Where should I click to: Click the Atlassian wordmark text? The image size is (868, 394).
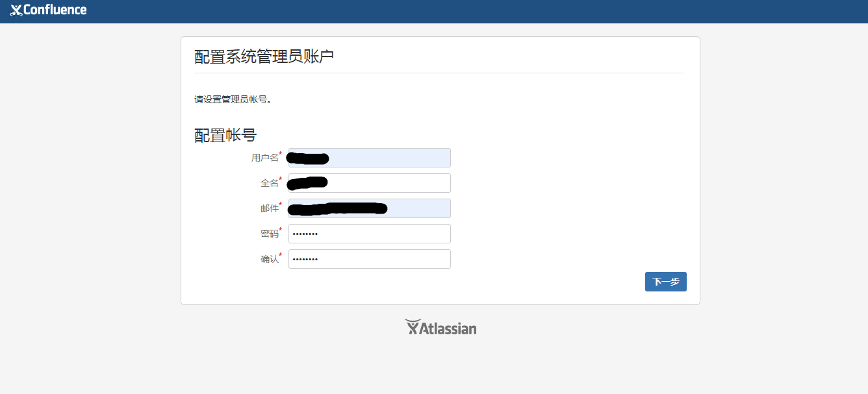click(450, 328)
